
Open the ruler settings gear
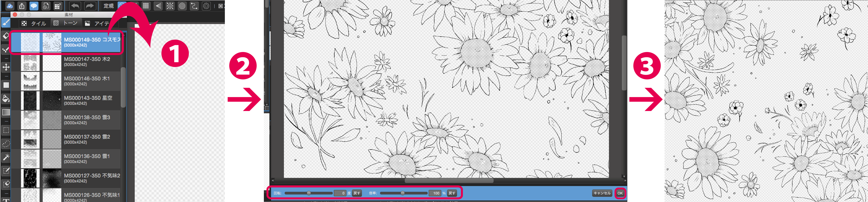(x=206, y=6)
